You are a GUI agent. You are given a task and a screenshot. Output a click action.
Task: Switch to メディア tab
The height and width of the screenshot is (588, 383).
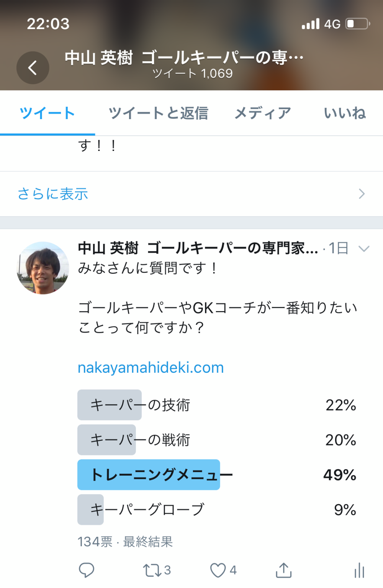pyautogui.click(x=263, y=113)
